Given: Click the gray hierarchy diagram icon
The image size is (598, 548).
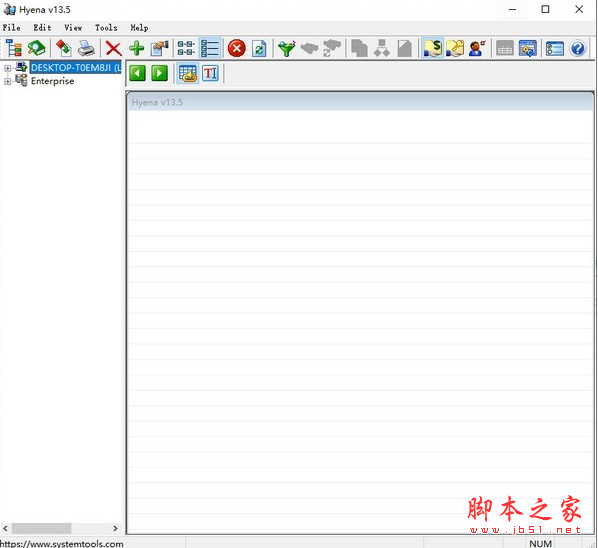Looking at the screenshot, I should tap(382, 48).
